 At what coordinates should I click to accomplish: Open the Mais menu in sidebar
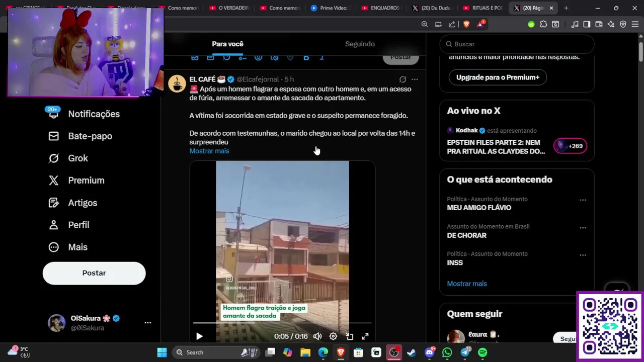pos(67,247)
